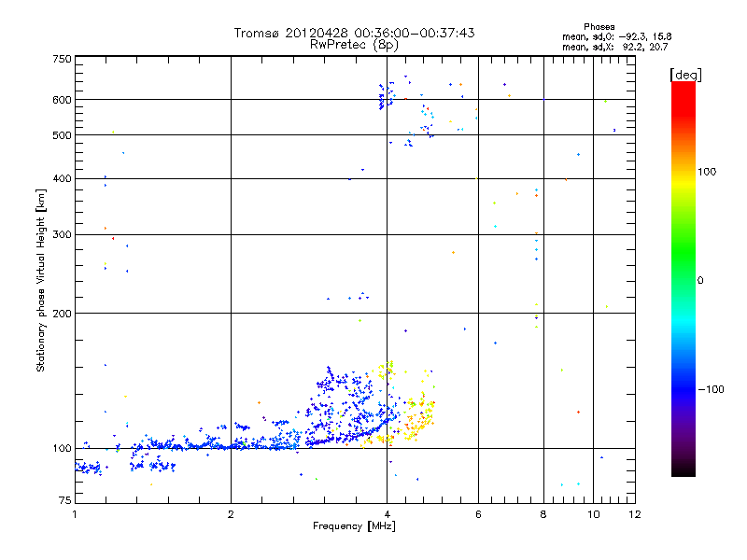Click the 'Stationary phase Virtual Height [km]' y-axis label
The height and width of the screenshot is (560, 747).
40,281
